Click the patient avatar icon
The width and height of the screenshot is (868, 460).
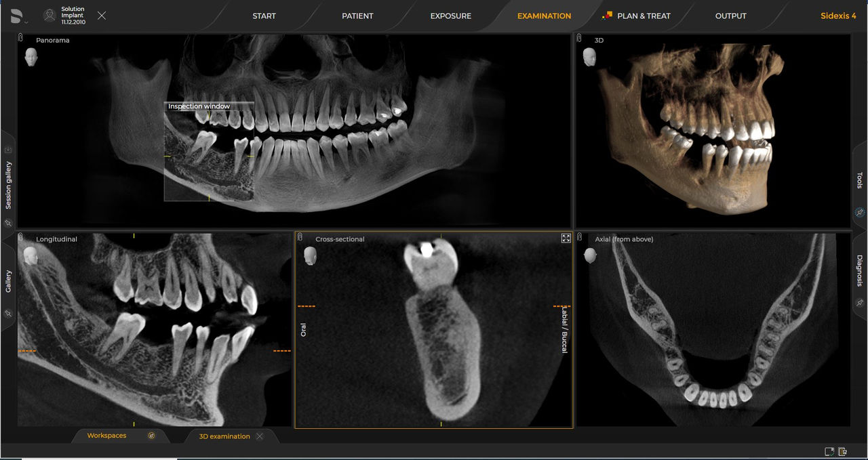click(x=50, y=16)
